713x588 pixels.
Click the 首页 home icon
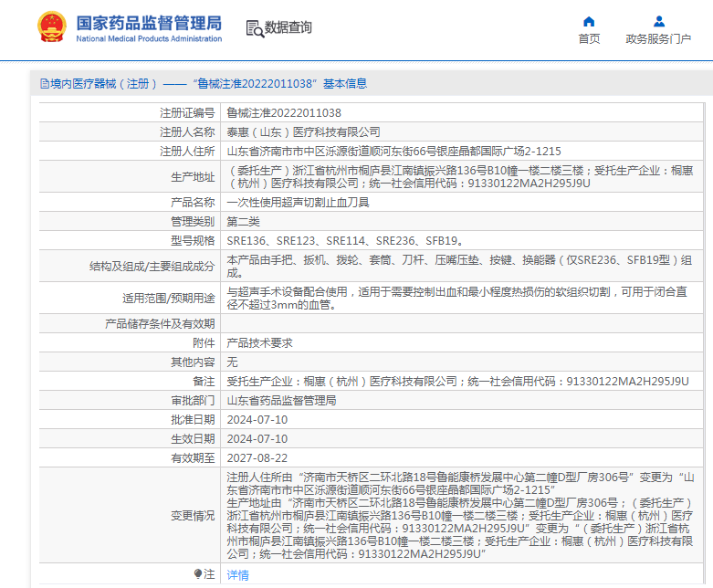click(589, 21)
